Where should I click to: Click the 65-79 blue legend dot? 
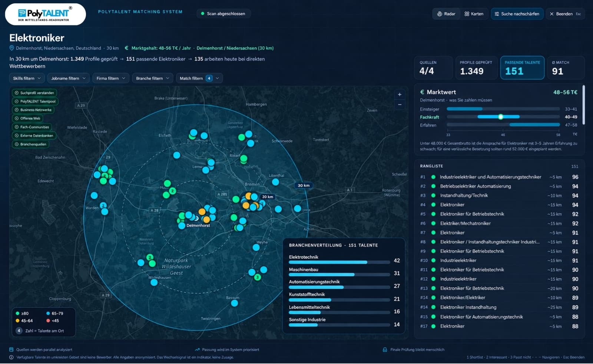[48, 313]
